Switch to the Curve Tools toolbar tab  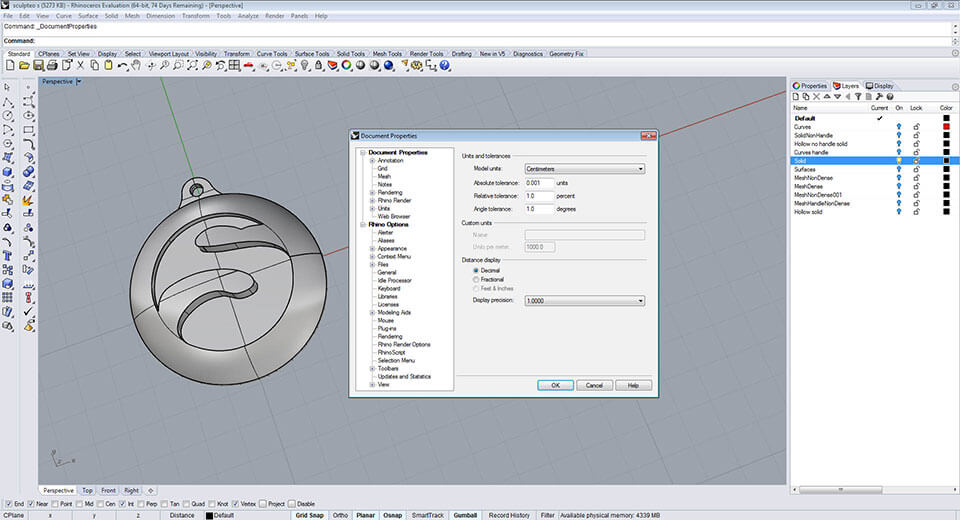coord(272,54)
